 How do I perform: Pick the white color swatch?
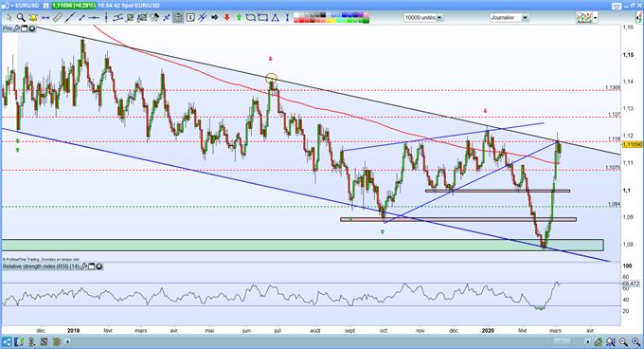(296, 15)
